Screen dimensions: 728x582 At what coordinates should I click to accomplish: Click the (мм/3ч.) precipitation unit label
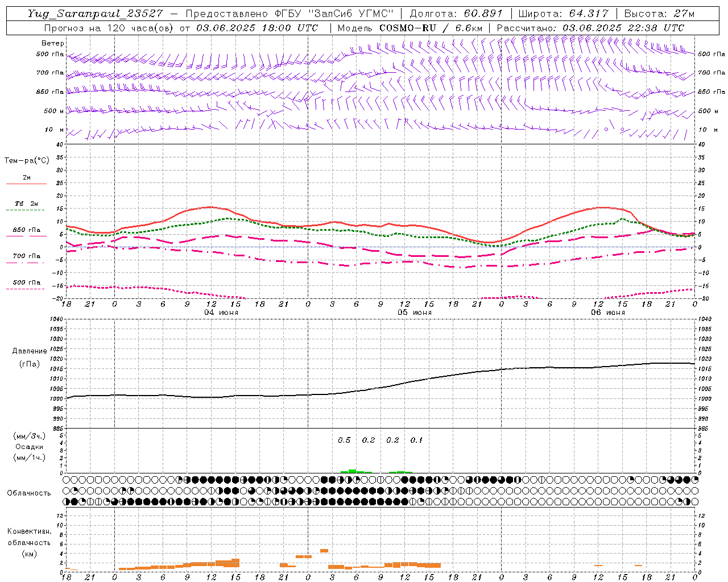tap(30, 436)
